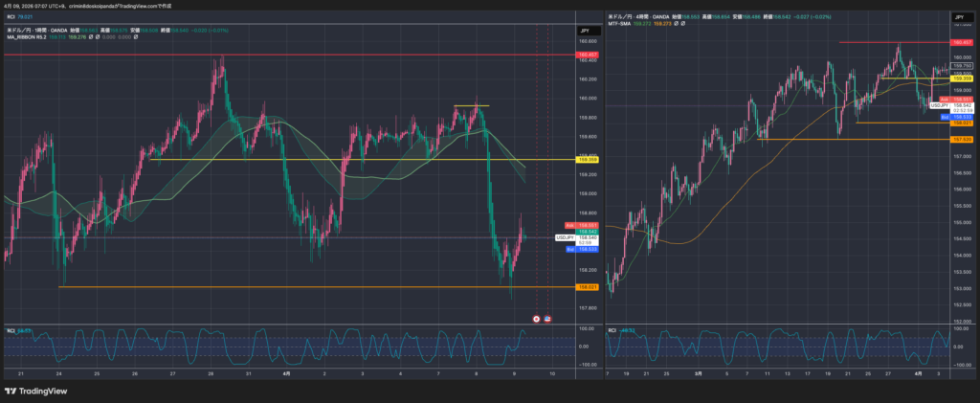Select the RCI label in the 4-hour oscillator pane
Viewport: 980px width, 403px height.
tap(612, 330)
